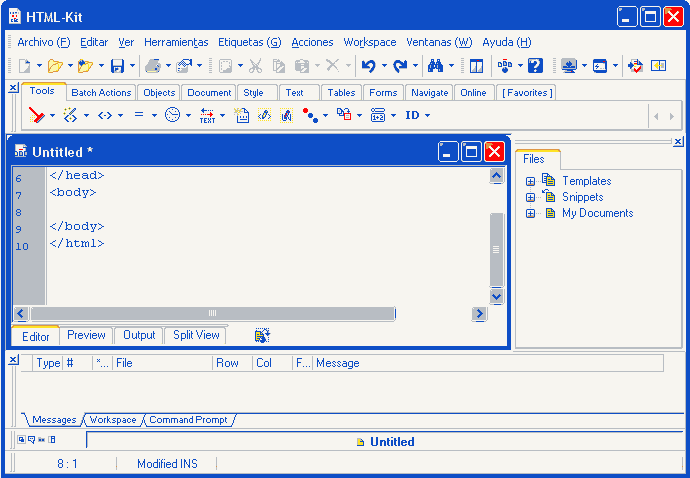Select the red broom cleanup tool
This screenshot has height=478, width=690.
point(37,115)
